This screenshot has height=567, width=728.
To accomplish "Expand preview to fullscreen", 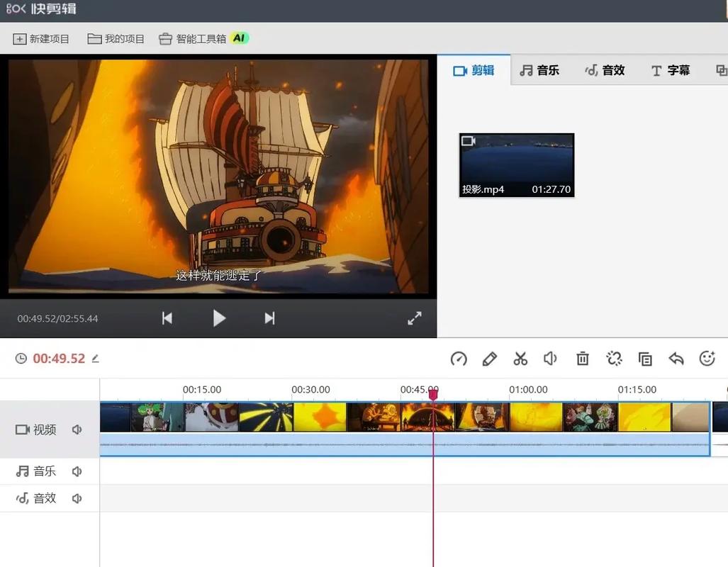I will coord(415,318).
